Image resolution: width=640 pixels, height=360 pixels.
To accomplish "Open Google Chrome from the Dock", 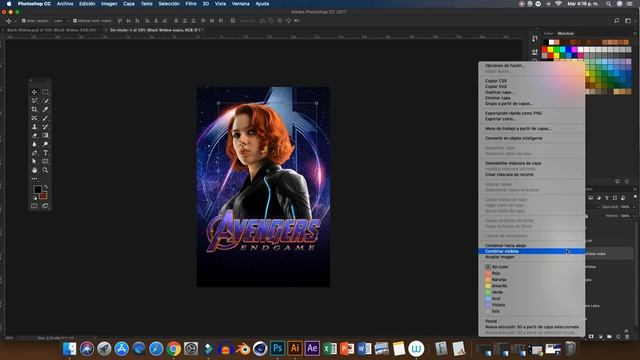I will (x=173, y=349).
